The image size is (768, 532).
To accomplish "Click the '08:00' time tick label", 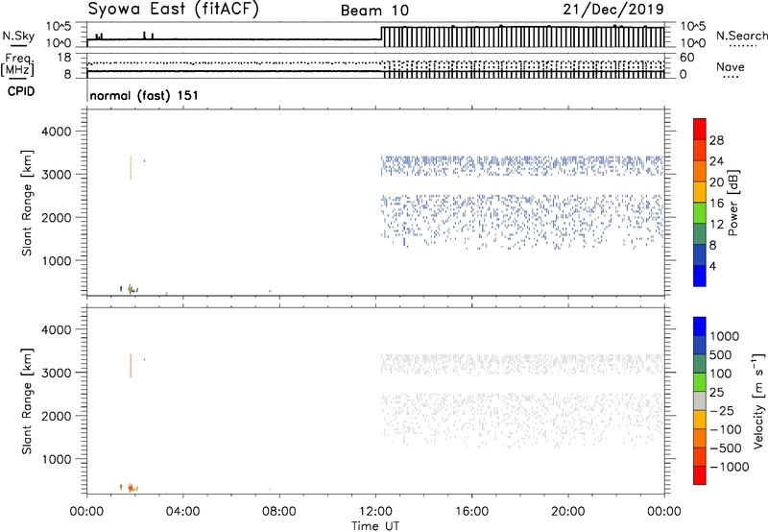I will tap(279, 512).
